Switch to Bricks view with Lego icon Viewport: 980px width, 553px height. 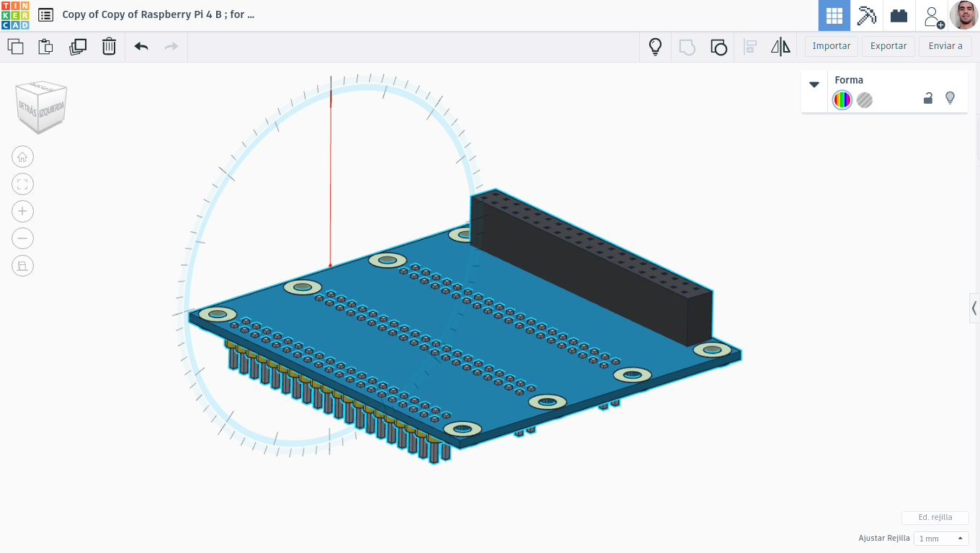[x=899, y=15]
